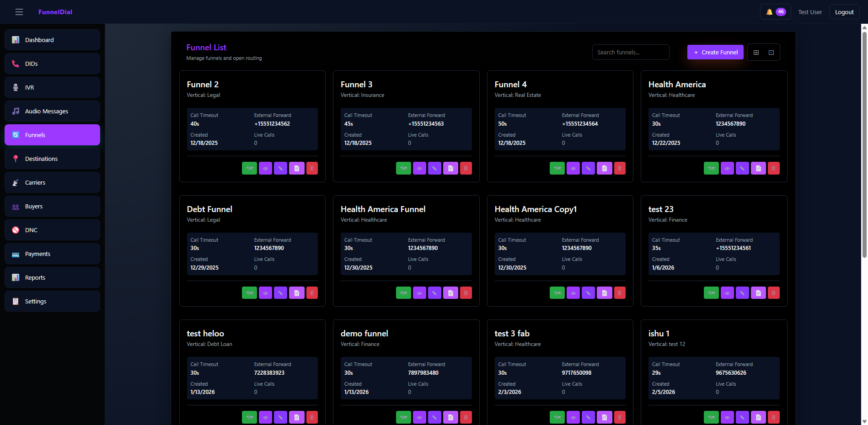Open the document icon on Debt Funnel
868x425 pixels.
(x=296, y=293)
